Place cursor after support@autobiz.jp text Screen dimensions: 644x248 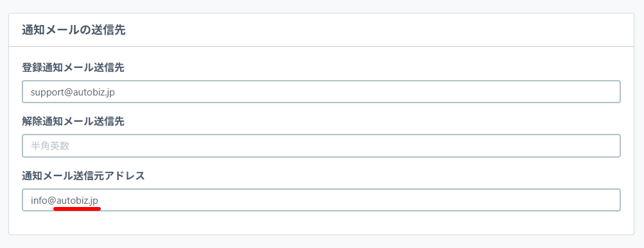(116, 93)
